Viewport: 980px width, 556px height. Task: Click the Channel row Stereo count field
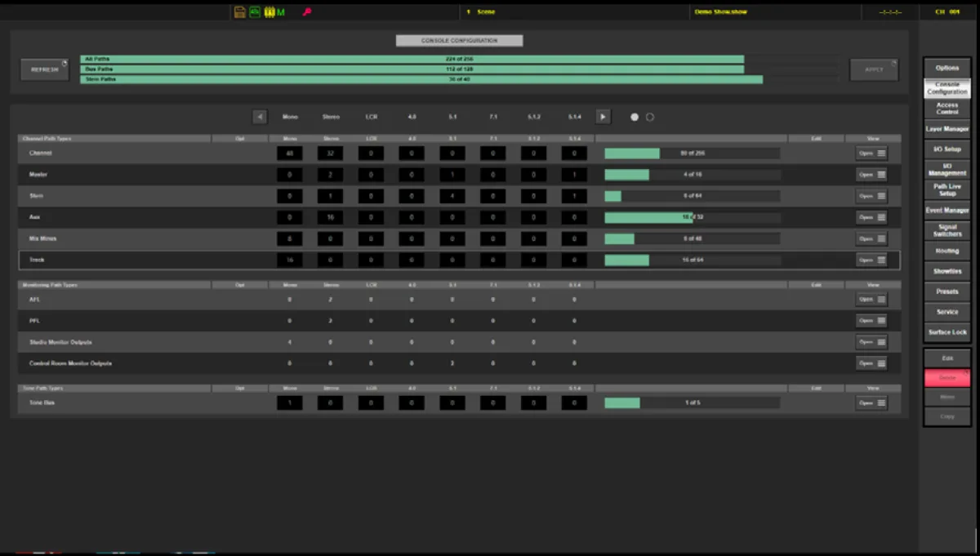click(330, 153)
